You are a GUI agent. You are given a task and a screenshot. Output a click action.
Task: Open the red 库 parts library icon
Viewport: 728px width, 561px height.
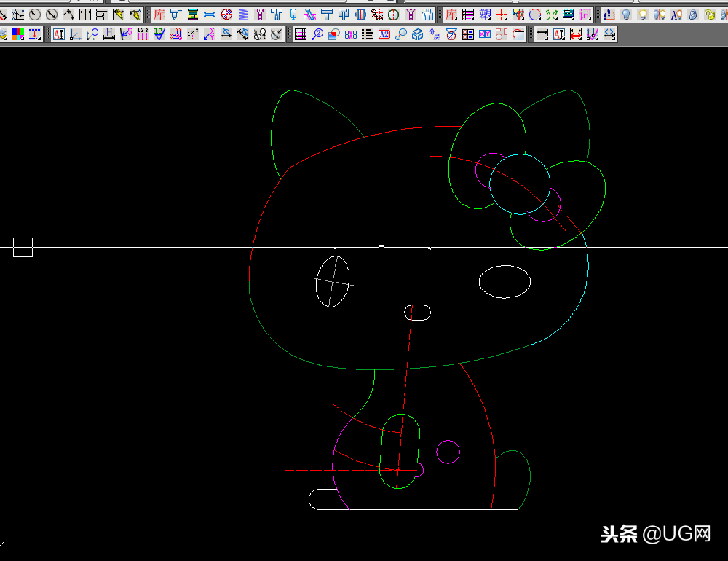pyautogui.click(x=159, y=15)
